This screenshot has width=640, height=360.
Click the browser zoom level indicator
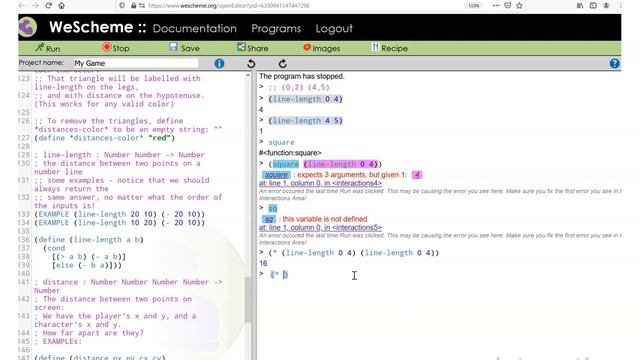473,6
